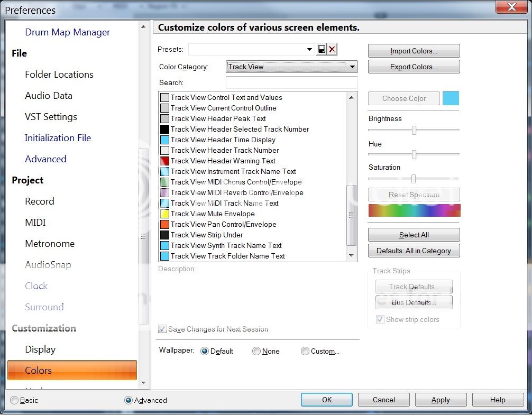532x415 pixels.
Task: Select Track View Header Warning Text red swatch
Action: [164, 161]
